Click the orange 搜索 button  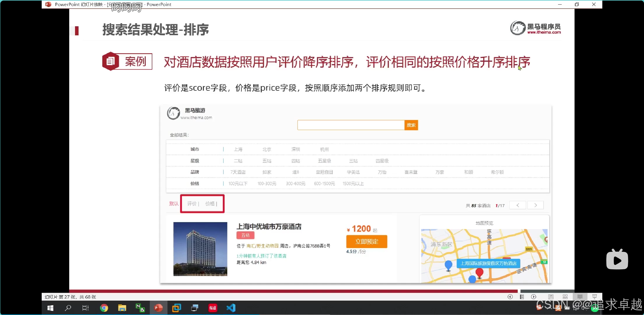click(411, 125)
